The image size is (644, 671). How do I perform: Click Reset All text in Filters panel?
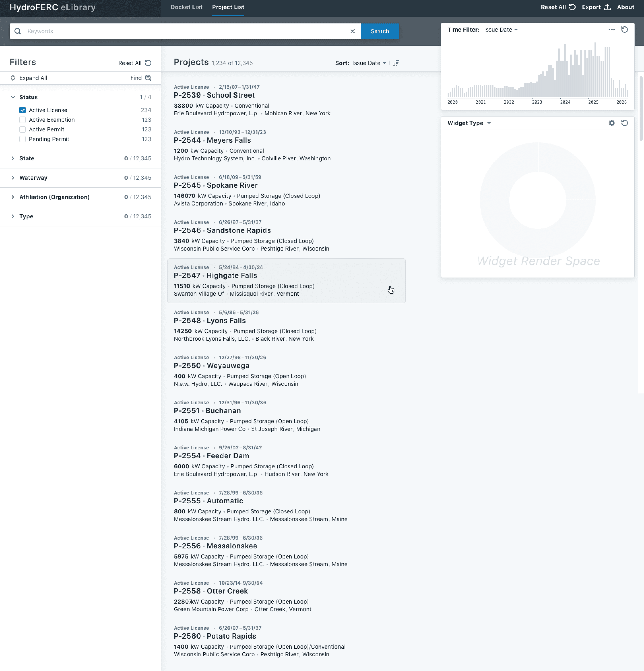point(130,63)
